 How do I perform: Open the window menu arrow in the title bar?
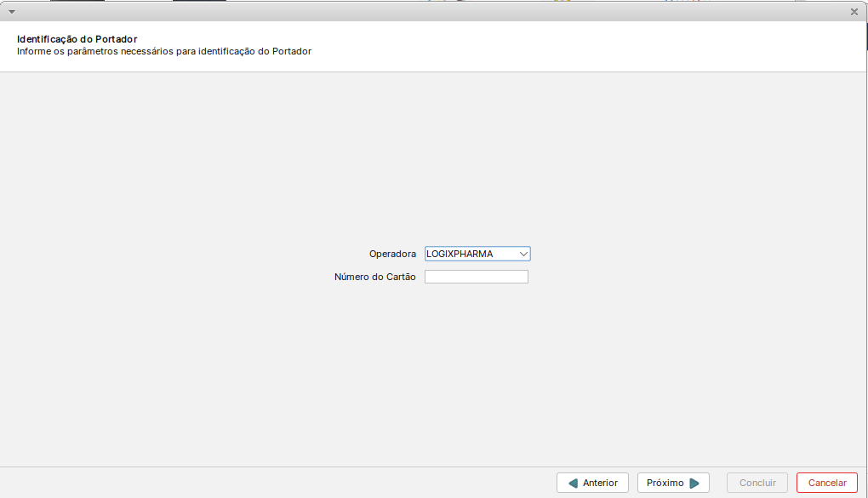pos(12,12)
